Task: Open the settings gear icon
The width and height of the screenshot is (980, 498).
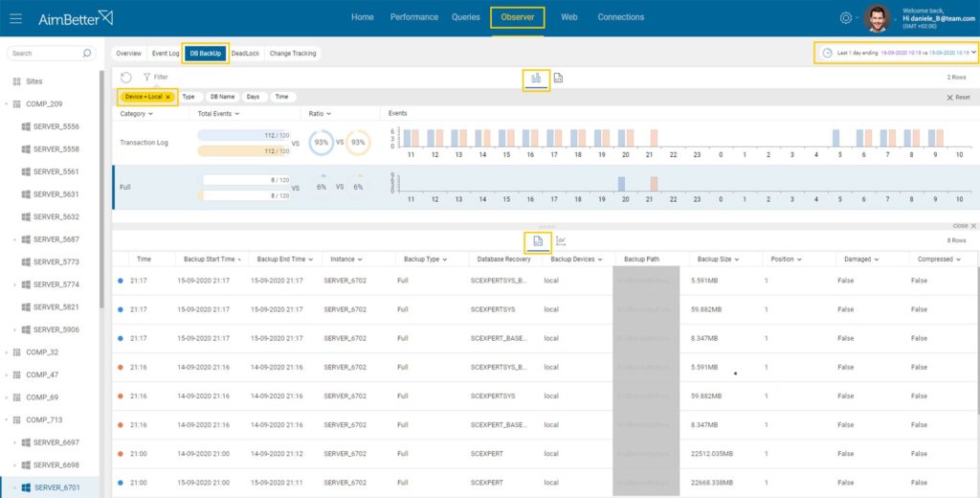Action: [846, 18]
